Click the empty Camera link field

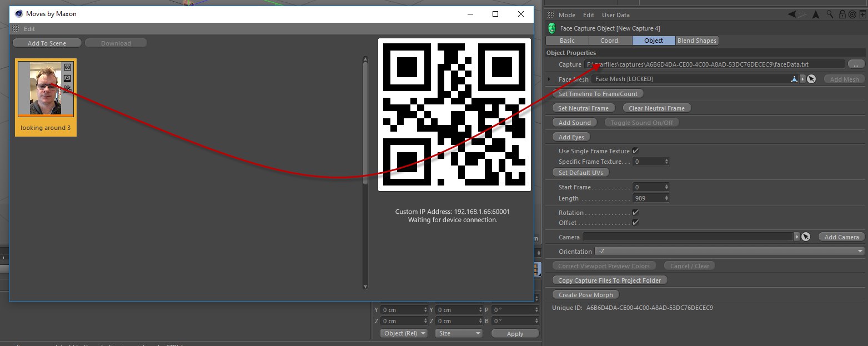point(688,237)
